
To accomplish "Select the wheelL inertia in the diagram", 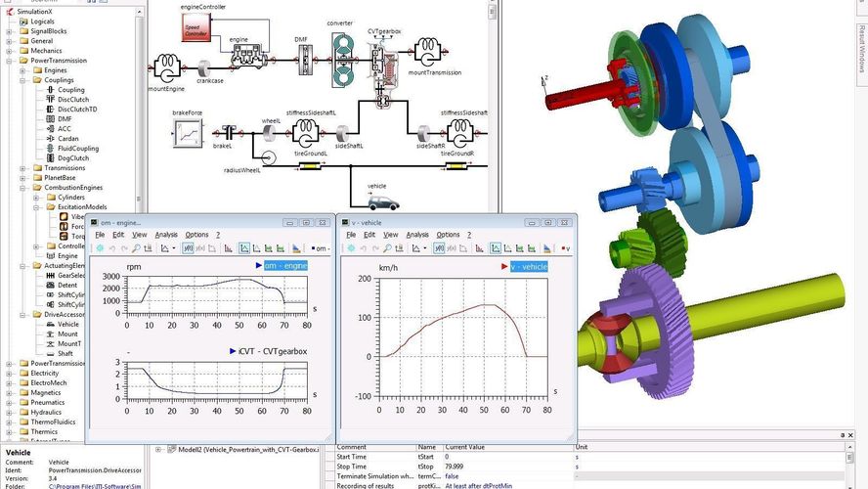I will click(269, 133).
